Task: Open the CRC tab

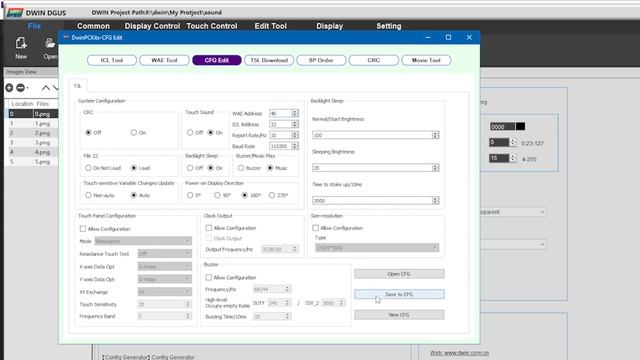Action: pyautogui.click(x=373, y=60)
